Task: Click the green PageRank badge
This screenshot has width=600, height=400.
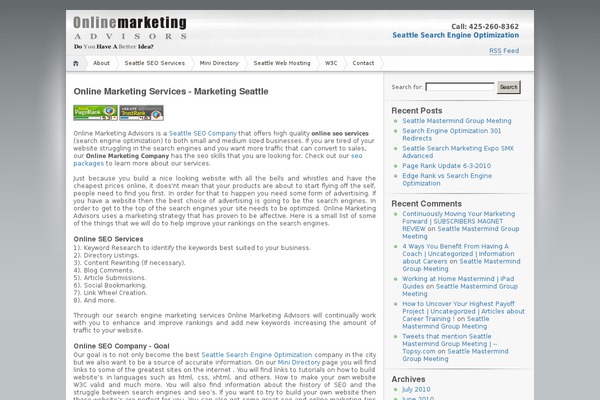Action: pyautogui.click(x=96, y=113)
